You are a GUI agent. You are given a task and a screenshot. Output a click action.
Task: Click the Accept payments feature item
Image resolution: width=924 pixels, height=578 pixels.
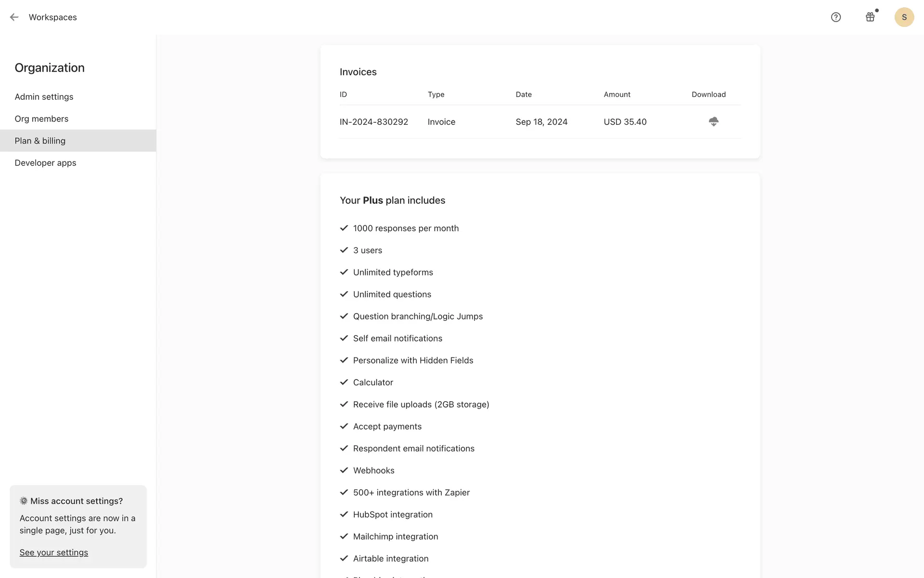coord(387,426)
